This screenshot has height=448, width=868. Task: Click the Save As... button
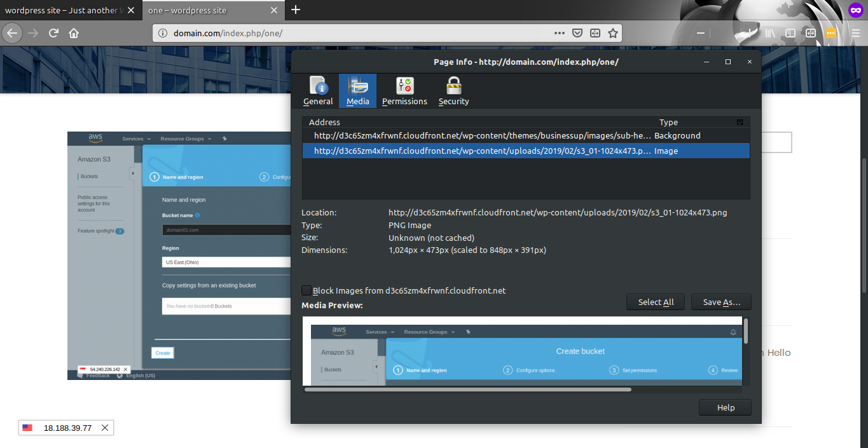pos(721,302)
